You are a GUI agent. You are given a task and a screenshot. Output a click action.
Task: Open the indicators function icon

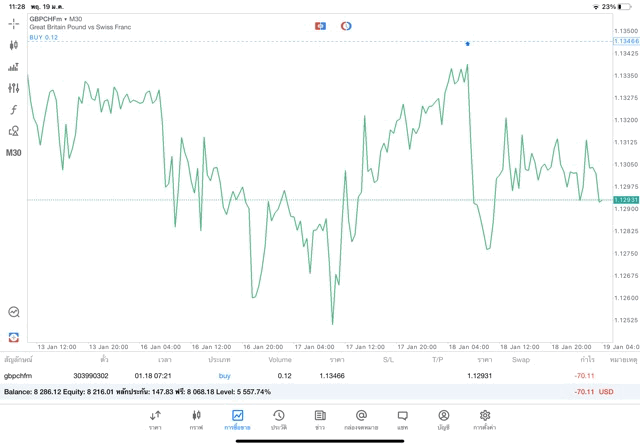tap(14, 110)
